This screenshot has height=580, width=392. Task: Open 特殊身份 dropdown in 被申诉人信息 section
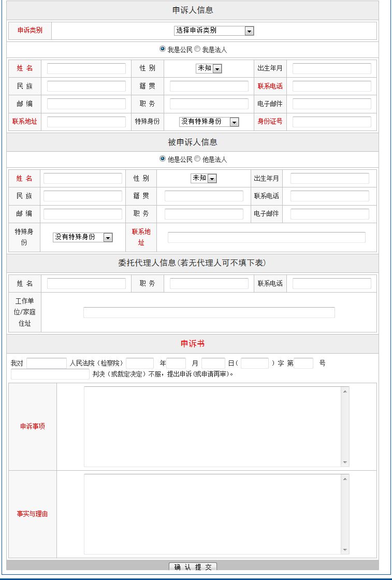82,237
